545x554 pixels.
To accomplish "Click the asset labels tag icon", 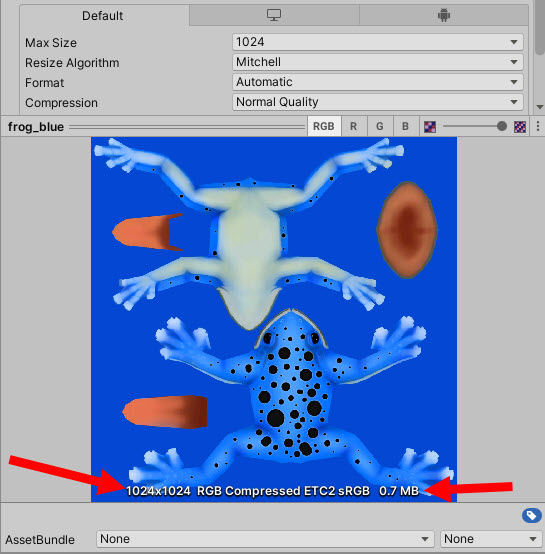I will pos(531,515).
